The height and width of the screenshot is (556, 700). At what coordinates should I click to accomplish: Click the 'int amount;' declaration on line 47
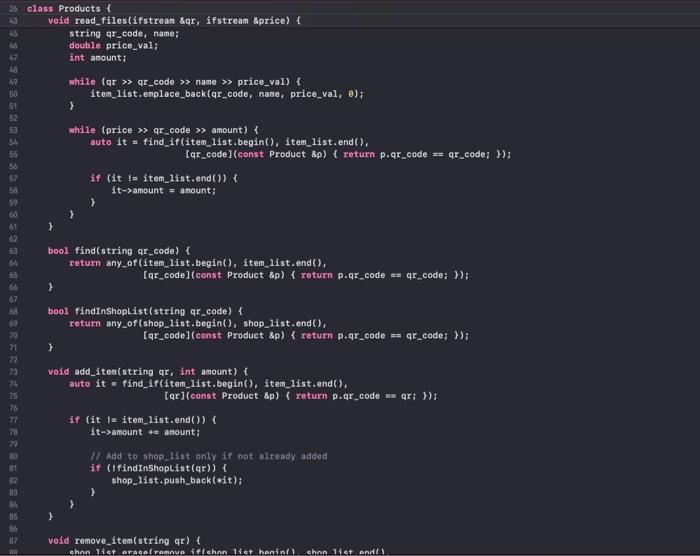(x=98, y=58)
